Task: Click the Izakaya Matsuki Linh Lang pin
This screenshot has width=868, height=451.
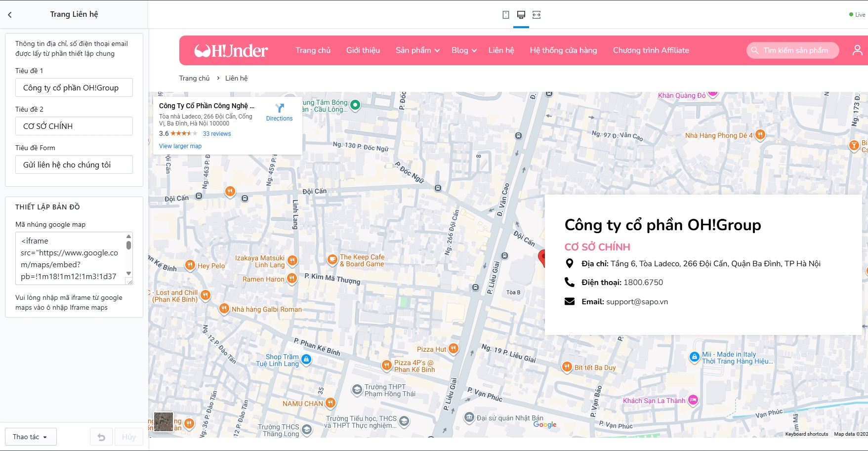Action: (292, 260)
